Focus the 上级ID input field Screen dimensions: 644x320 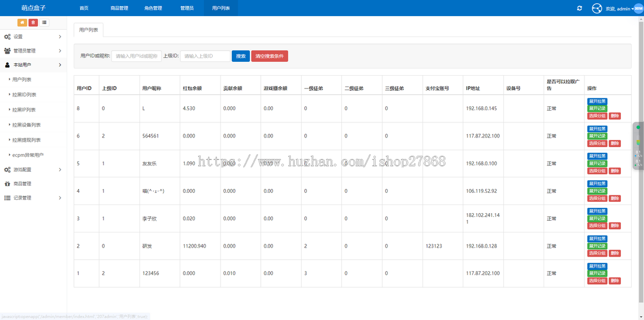[x=205, y=56]
